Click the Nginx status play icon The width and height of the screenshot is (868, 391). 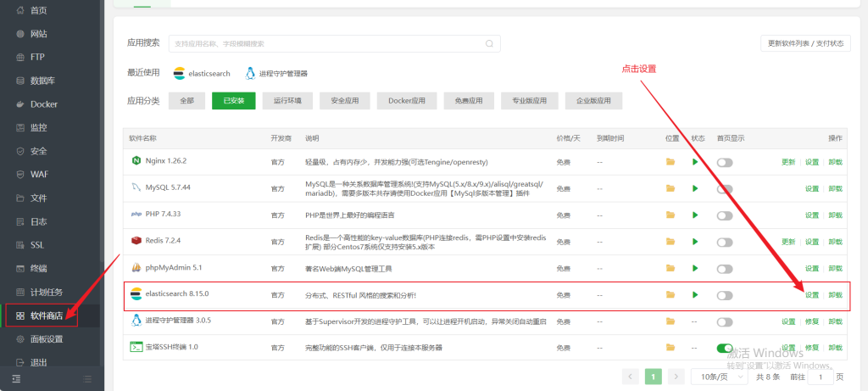695,162
